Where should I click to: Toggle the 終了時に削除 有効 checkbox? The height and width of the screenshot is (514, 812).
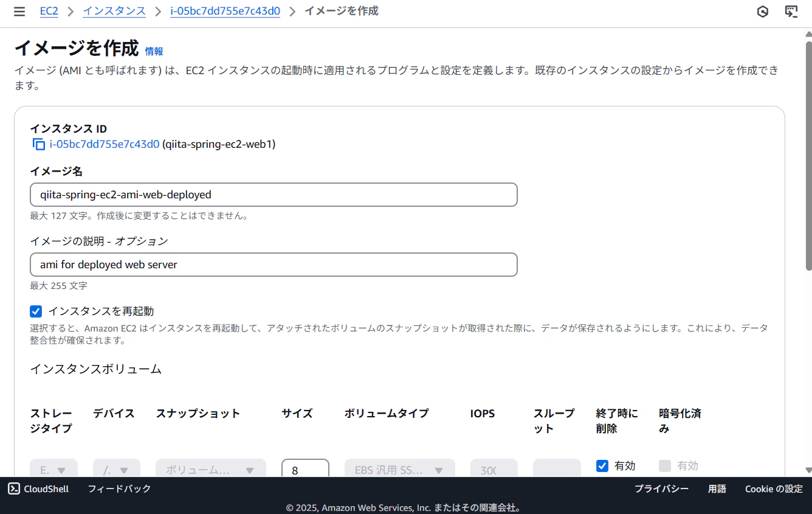(x=602, y=466)
